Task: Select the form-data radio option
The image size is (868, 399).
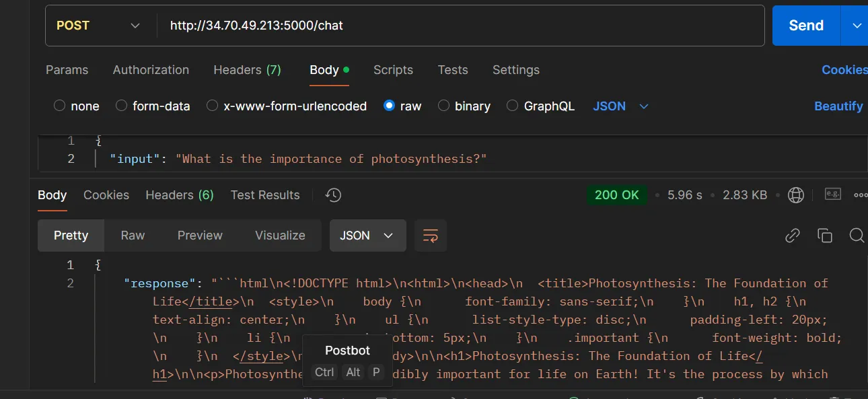Action: [122, 106]
